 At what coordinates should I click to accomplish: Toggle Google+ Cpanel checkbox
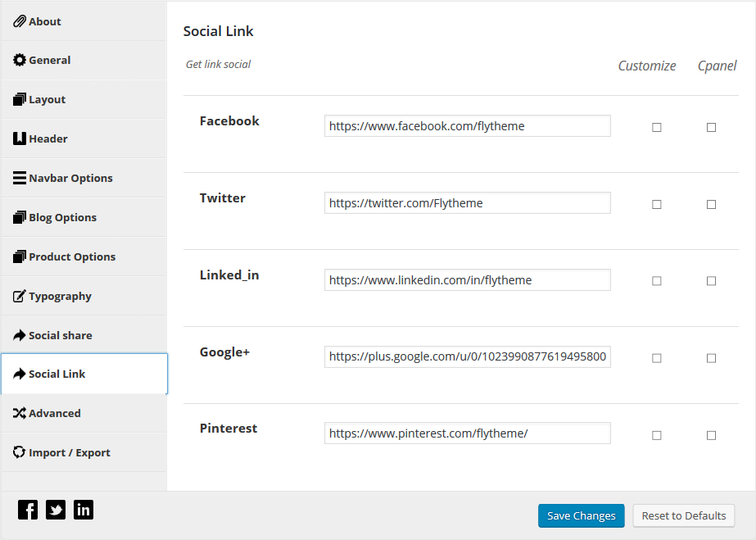coord(711,358)
